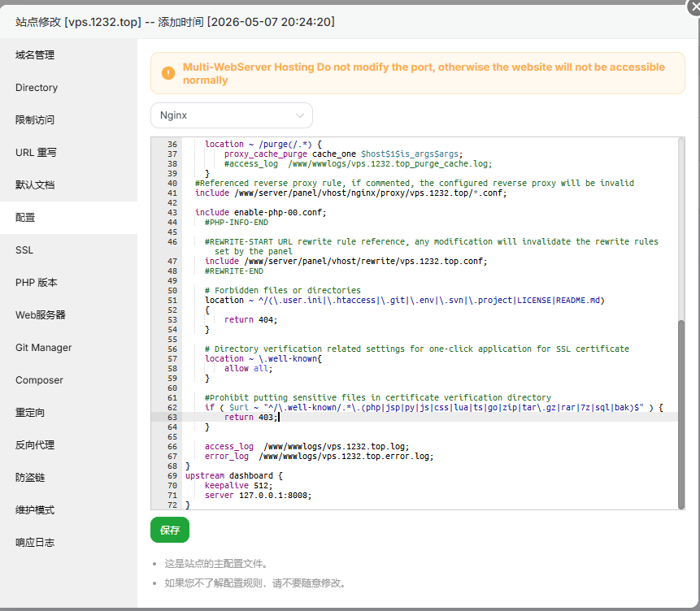The height and width of the screenshot is (611, 700).
Task: Click the note 如果您不了解配置规则
Action: point(256,583)
